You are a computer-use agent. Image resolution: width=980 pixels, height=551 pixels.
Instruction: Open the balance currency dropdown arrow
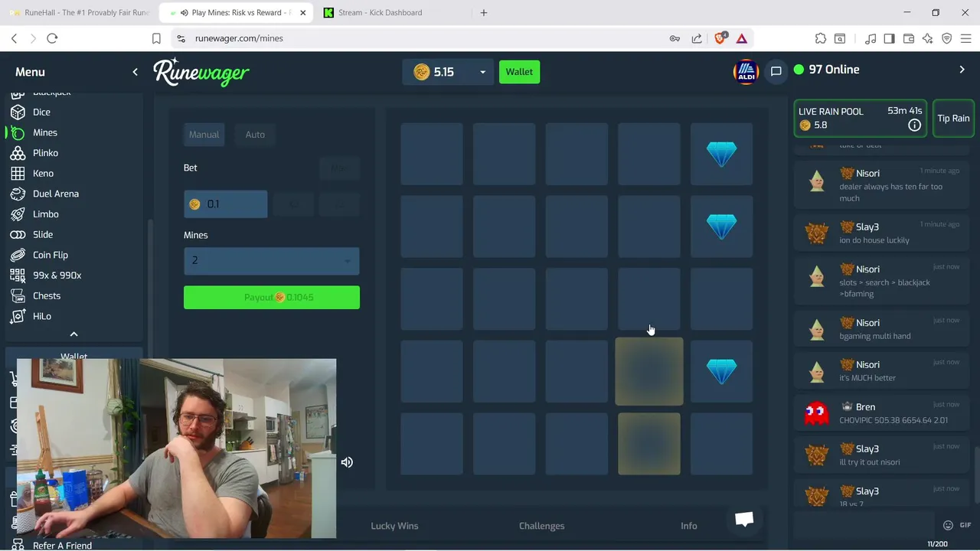[x=482, y=72]
